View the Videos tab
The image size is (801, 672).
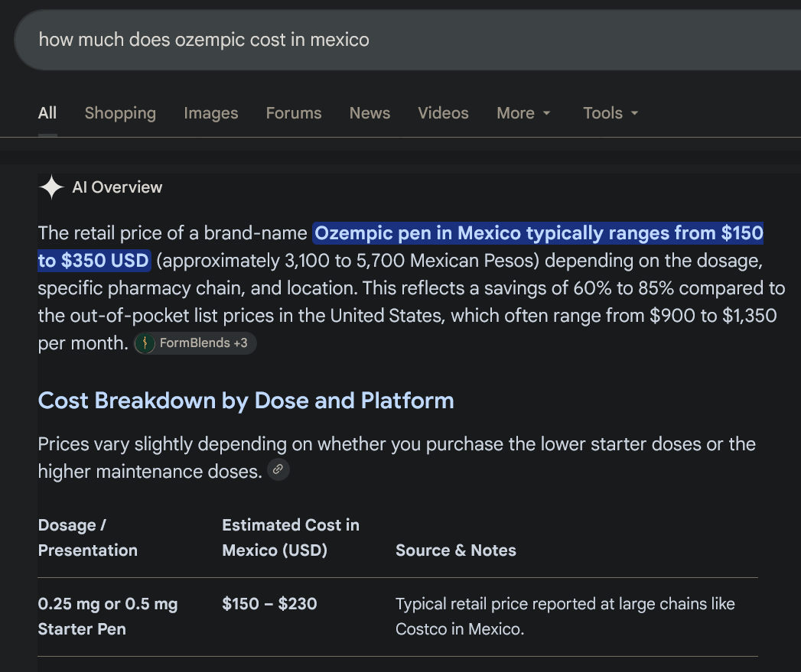[x=443, y=113]
